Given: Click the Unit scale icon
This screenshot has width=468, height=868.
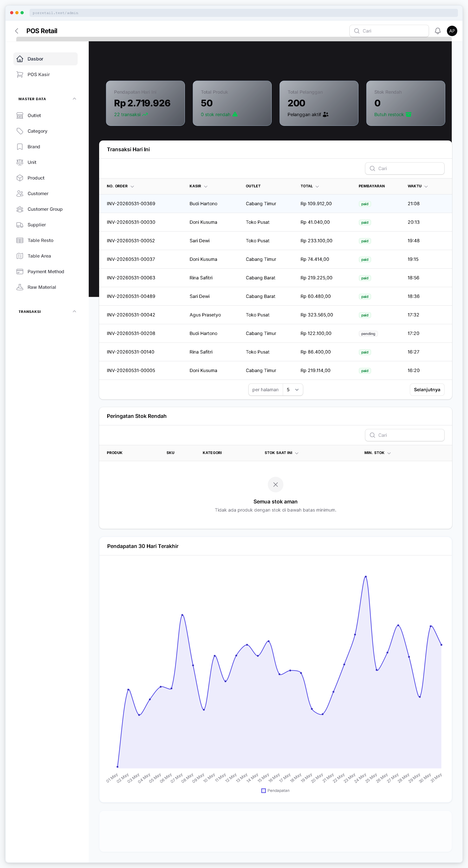Looking at the screenshot, I should (x=20, y=162).
